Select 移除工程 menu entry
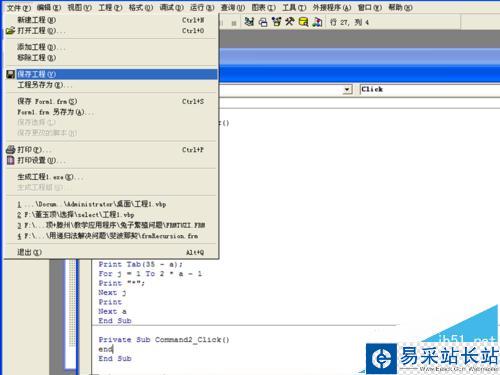500x375 pixels. (111, 58)
